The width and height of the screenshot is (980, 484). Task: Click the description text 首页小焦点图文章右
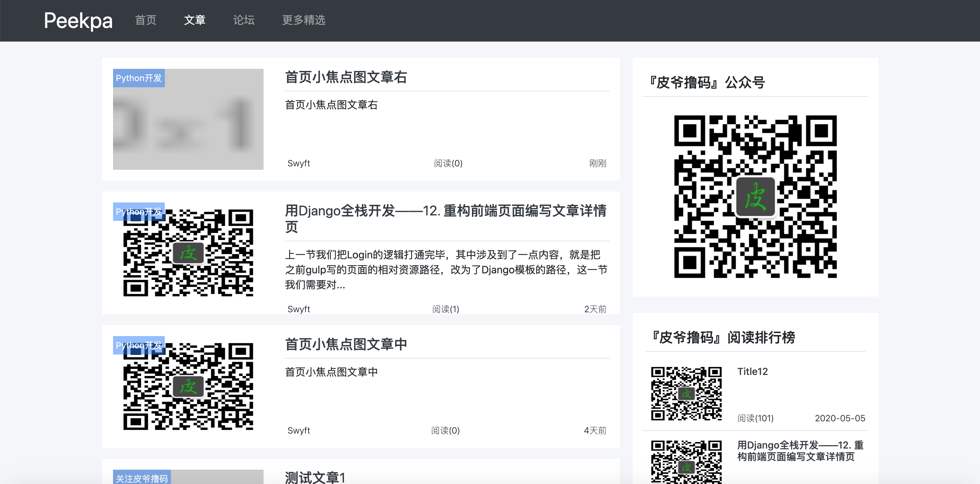click(x=331, y=105)
